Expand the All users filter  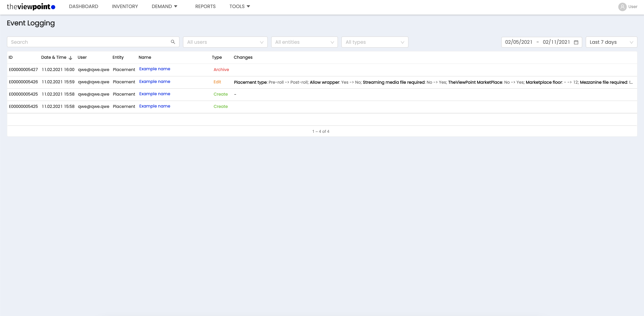tap(225, 42)
